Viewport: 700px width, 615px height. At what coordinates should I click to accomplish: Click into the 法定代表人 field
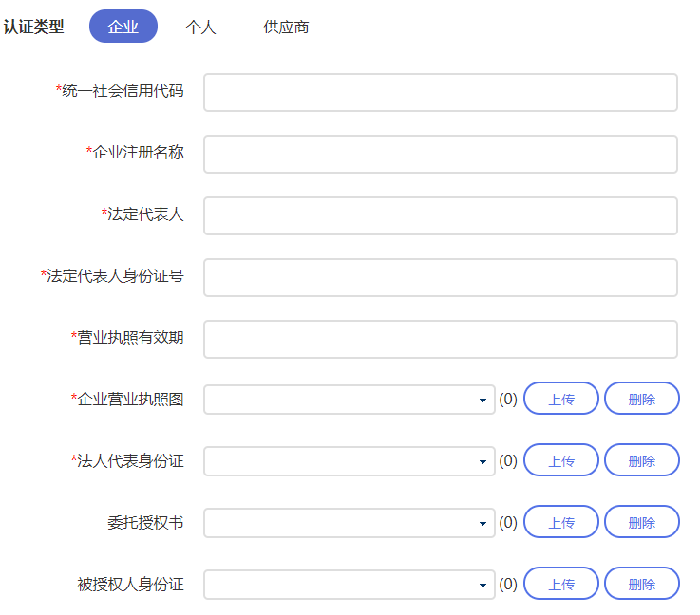440,215
